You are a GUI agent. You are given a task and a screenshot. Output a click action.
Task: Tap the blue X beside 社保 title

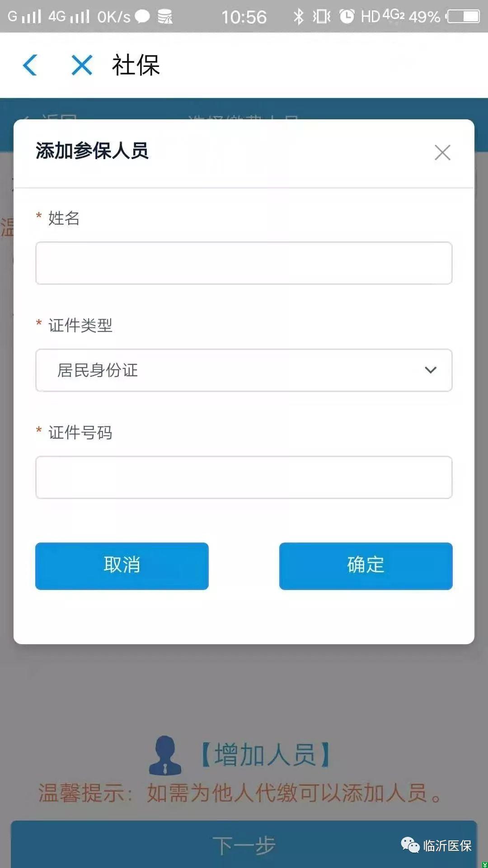point(82,65)
